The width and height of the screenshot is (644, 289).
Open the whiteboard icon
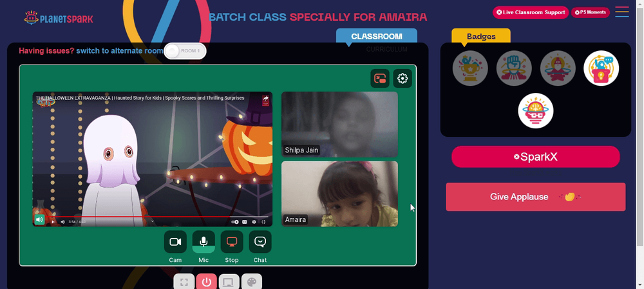pyautogui.click(x=229, y=282)
